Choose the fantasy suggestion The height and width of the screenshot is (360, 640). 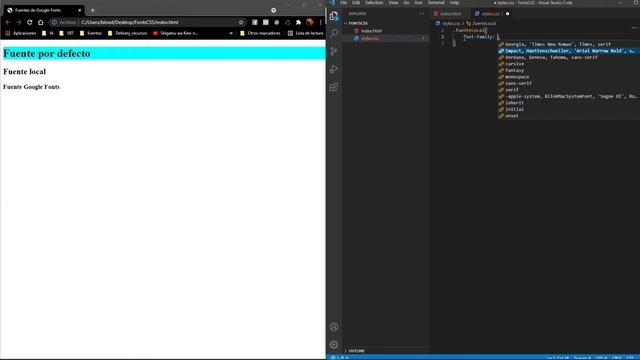coord(569,70)
